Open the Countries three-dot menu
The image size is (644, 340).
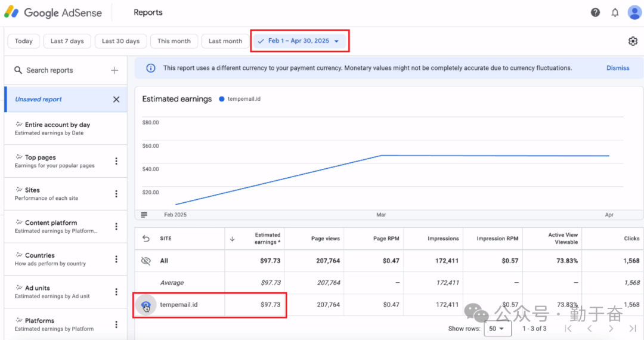pyautogui.click(x=116, y=259)
